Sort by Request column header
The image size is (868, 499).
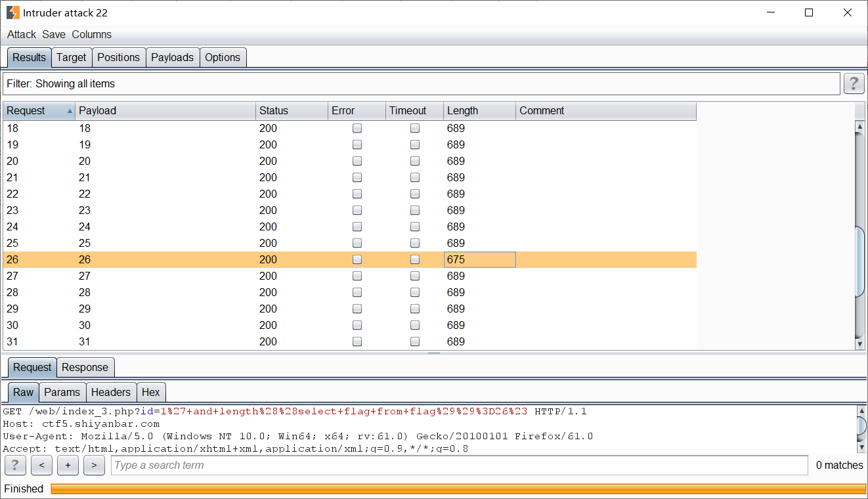39,111
